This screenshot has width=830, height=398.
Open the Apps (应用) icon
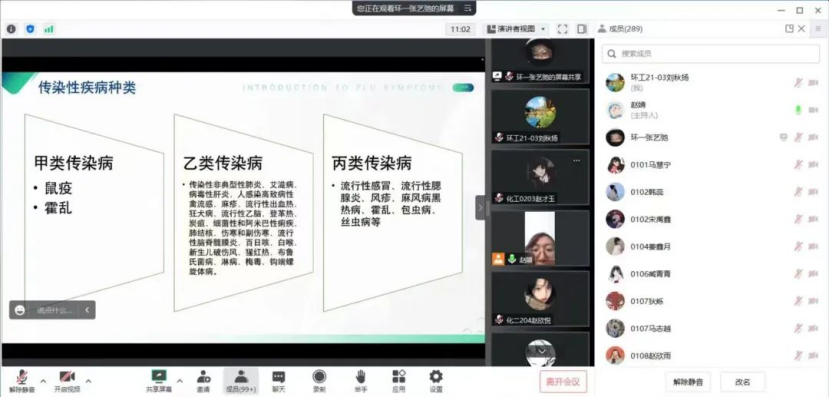point(399,377)
